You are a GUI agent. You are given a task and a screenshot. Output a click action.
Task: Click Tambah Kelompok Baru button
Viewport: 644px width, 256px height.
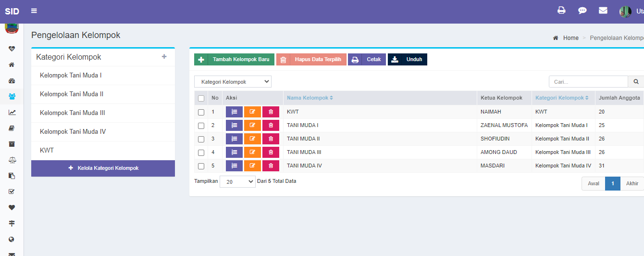[x=235, y=60]
